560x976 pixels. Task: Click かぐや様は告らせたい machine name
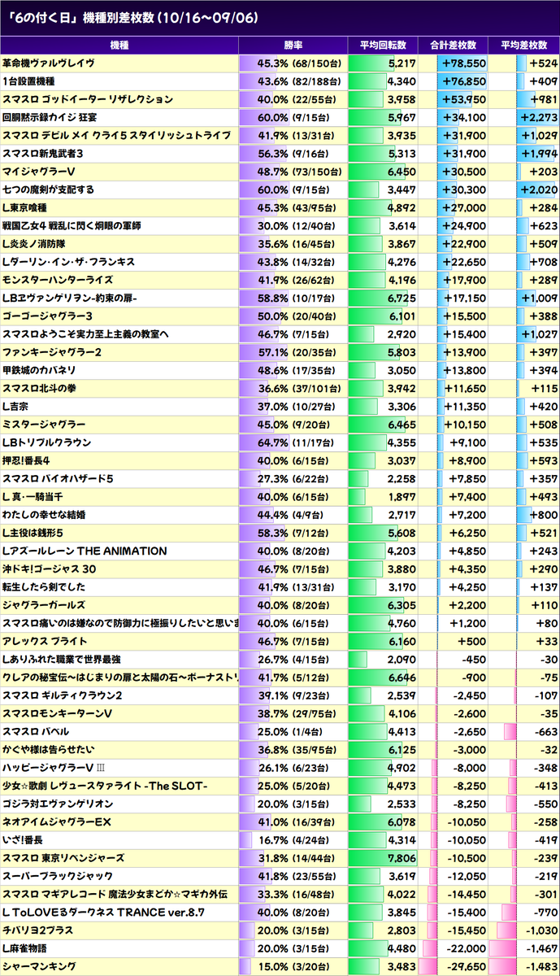coord(48,749)
